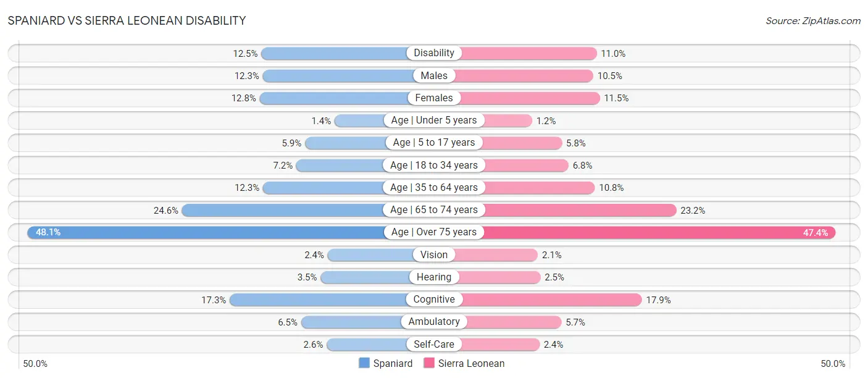The image size is (868, 378).
Task: Click the Sierra Leonean pink legend swatch
Action: point(429,363)
